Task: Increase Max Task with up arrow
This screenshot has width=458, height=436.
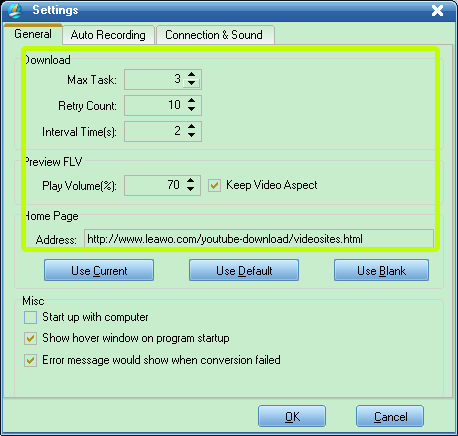Action: (x=191, y=75)
